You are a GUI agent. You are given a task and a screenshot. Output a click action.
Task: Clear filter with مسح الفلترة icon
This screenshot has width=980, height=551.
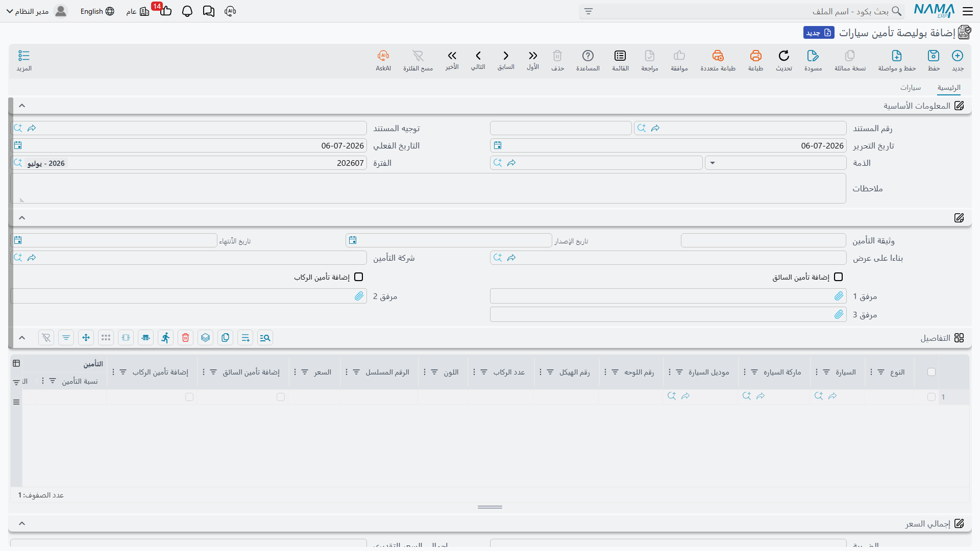click(418, 60)
